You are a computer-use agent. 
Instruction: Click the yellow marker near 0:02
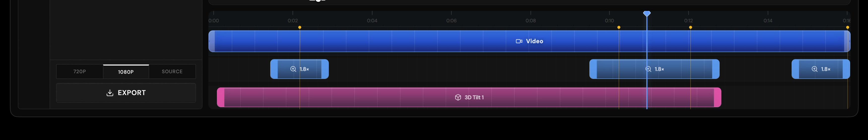(300, 27)
